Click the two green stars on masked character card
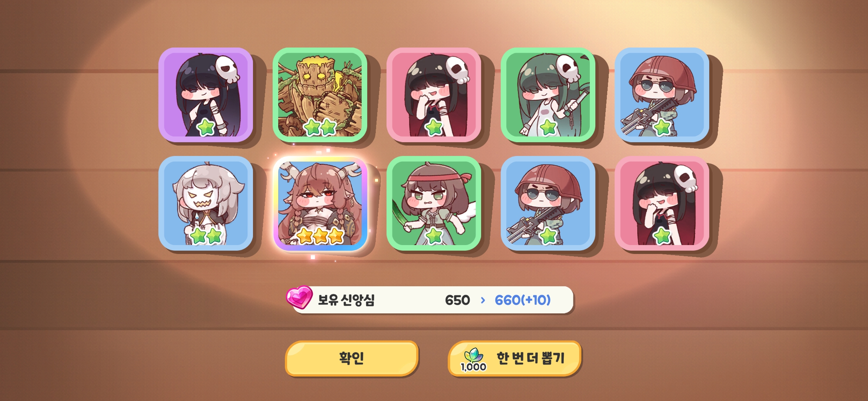868x401 pixels. click(206, 236)
